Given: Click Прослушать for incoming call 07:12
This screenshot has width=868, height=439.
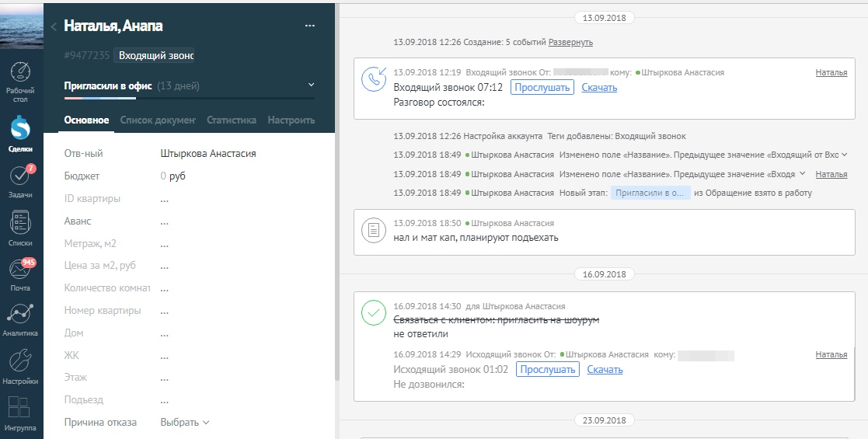Looking at the screenshot, I should tap(542, 88).
